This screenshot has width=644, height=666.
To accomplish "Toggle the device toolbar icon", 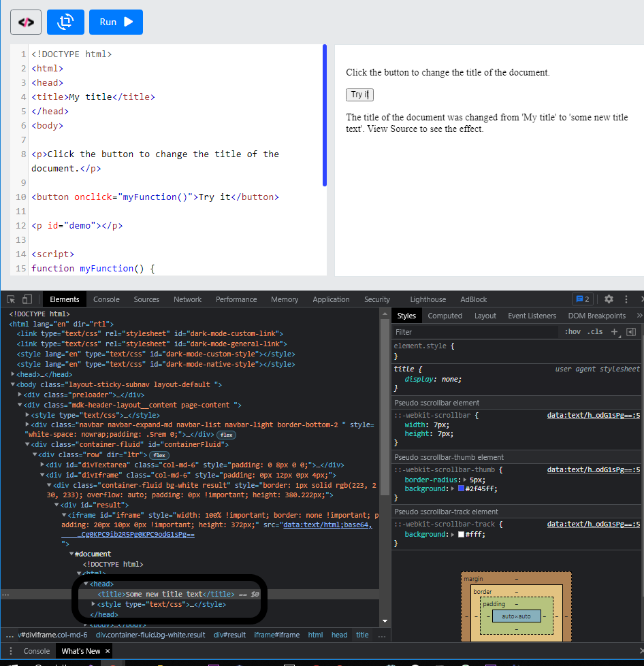I will coord(27,299).
